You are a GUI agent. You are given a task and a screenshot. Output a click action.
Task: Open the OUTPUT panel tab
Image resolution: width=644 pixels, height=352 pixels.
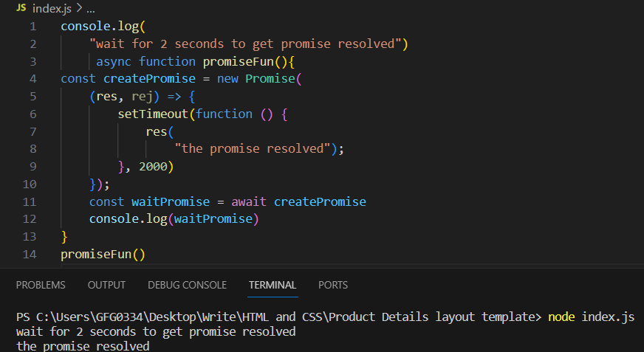(106, 284)
